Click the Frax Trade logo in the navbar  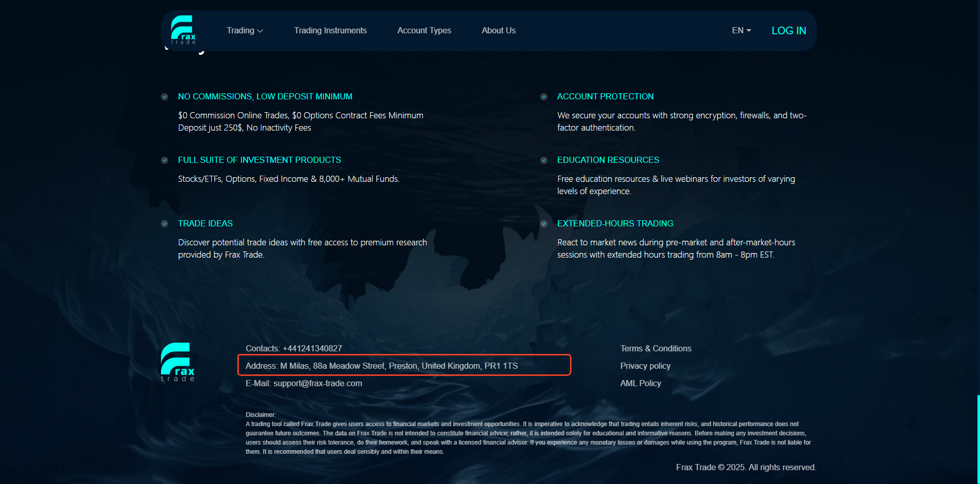[183, 30]
